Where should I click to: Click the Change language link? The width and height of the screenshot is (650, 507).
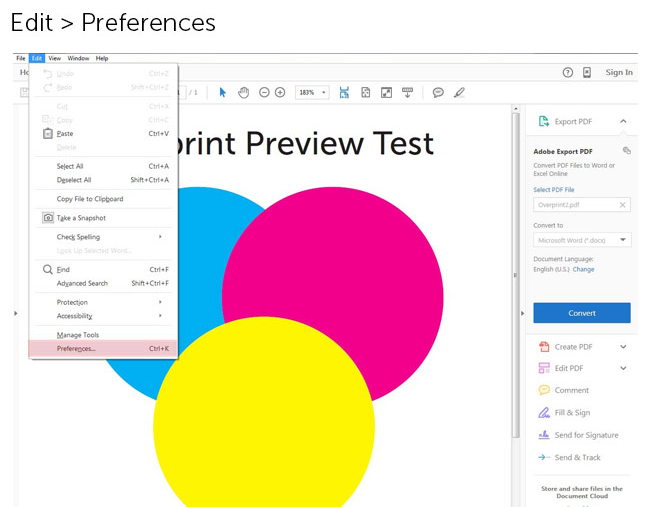[x=584, y=269]
